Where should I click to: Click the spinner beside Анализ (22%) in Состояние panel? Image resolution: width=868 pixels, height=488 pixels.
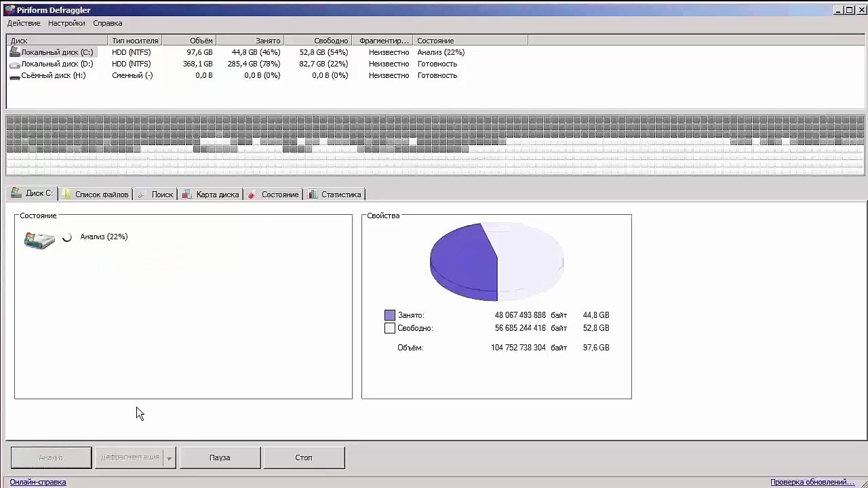coord(67,237)
